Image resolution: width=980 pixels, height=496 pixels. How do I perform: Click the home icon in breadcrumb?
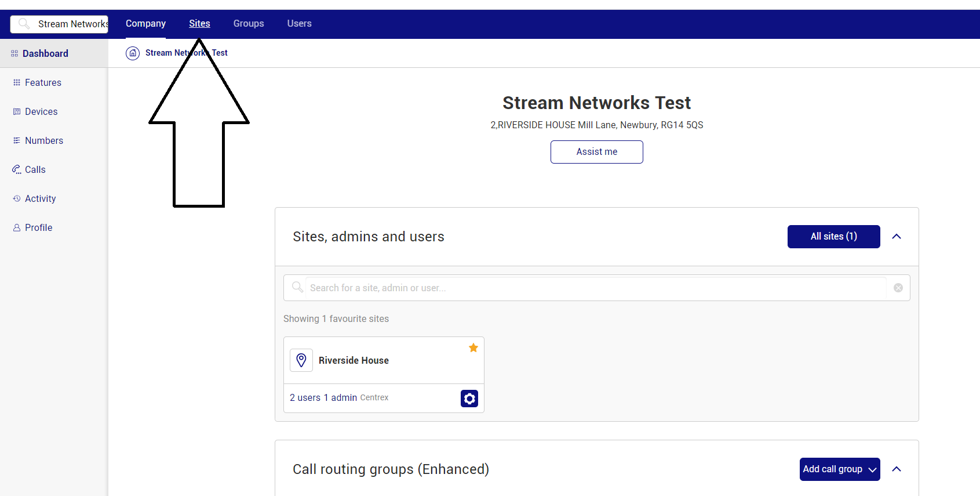coord(133,53)
